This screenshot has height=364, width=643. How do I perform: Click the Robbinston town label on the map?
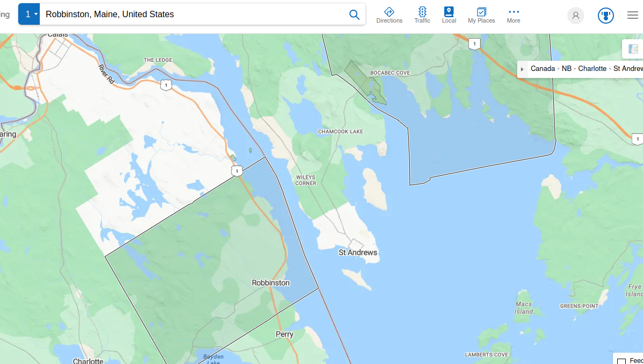(x=270, y=283)
